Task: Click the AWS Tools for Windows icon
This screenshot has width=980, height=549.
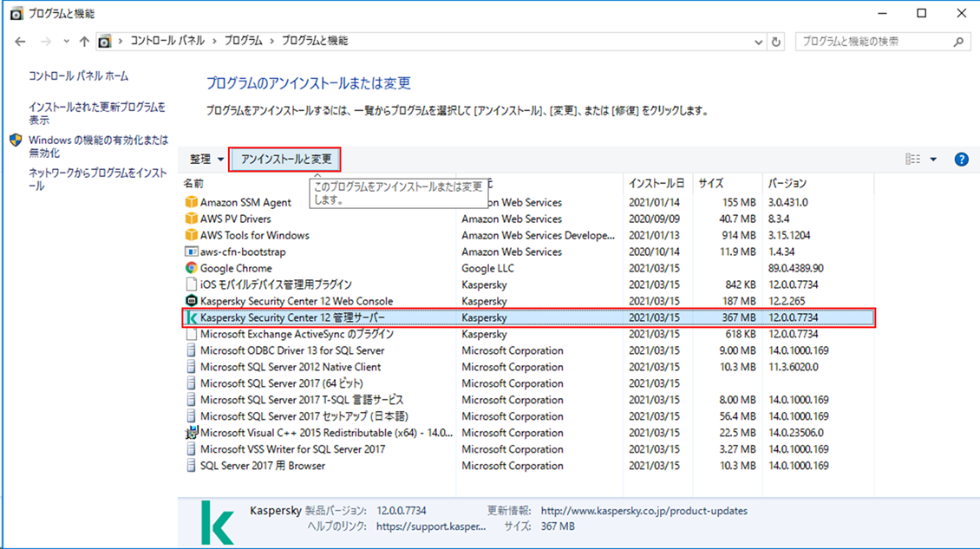Action: (x=190, y=235)
